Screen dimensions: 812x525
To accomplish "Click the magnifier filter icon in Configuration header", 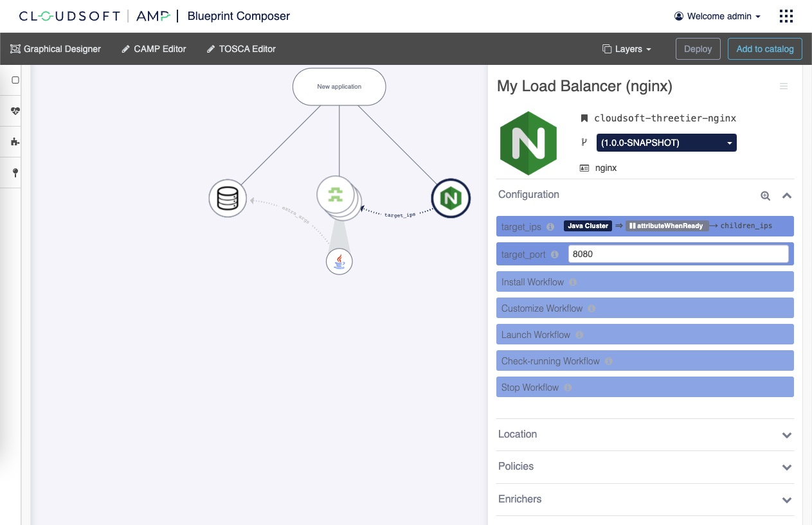I will [x=765, y=196].
